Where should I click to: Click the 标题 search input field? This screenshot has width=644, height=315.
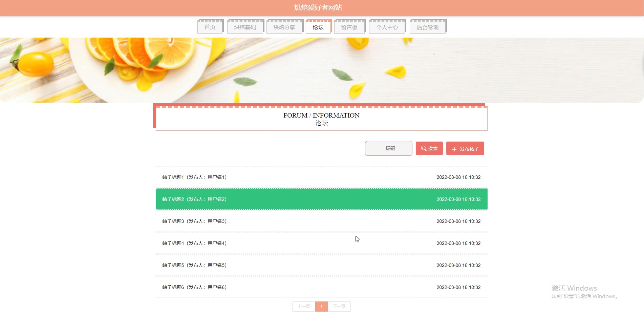(x=389, y=148)
